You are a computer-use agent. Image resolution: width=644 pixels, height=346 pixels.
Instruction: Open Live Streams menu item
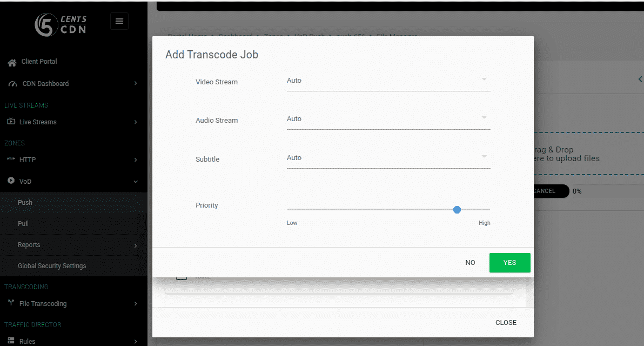(38, 122)
